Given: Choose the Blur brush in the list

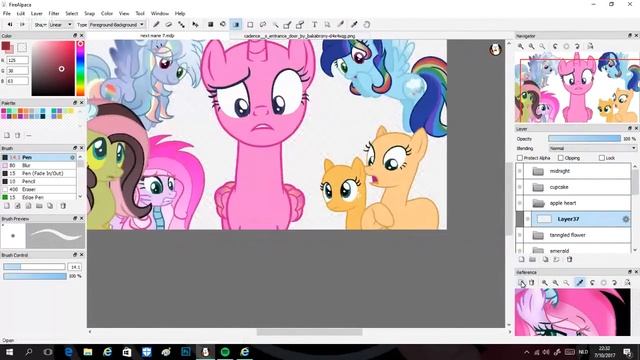Looking at the screenshot, I should point(38,165).
